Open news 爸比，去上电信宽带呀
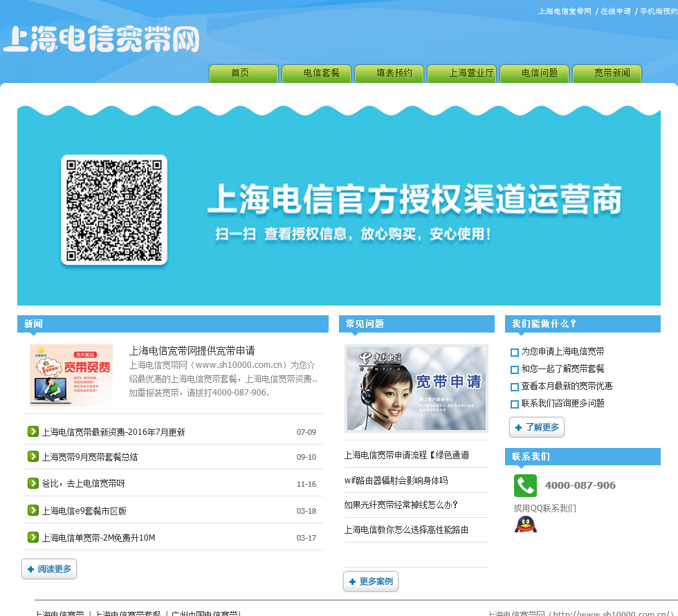Screen dimensions: 678x616 point(83,483)
